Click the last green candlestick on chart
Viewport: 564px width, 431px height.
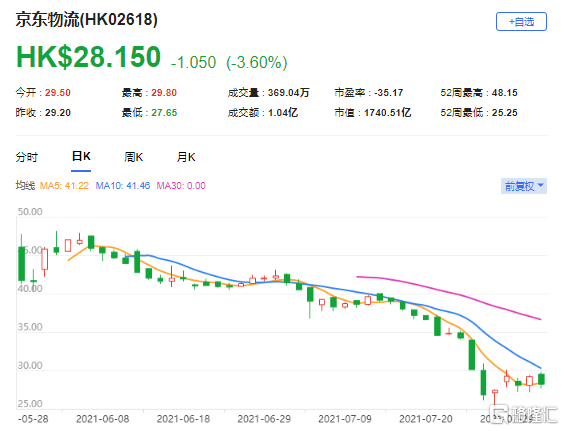click(541, 379)
